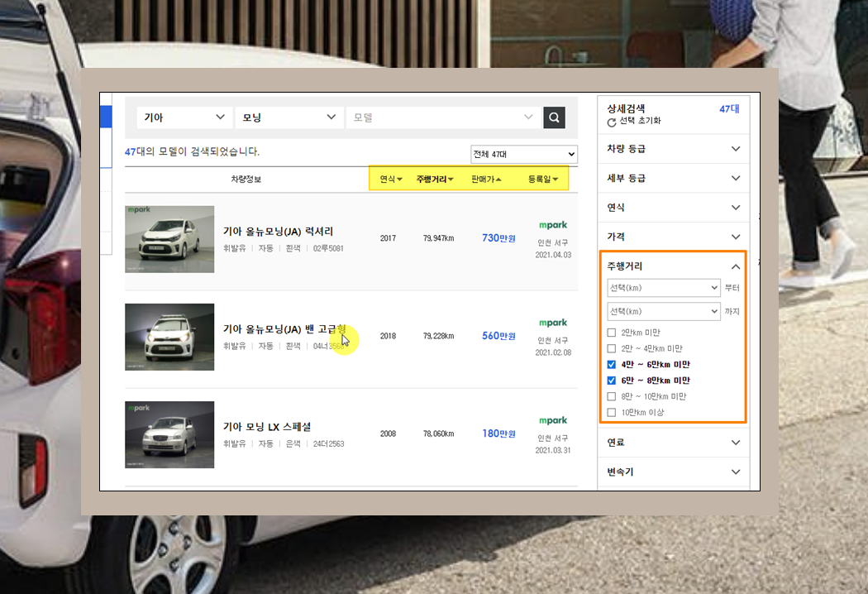Click the 기아 올뉴모닝(JA) 밴 고급형 title
Screen dimensions: 868x594
pyautogui.click(x=284, y=329)
